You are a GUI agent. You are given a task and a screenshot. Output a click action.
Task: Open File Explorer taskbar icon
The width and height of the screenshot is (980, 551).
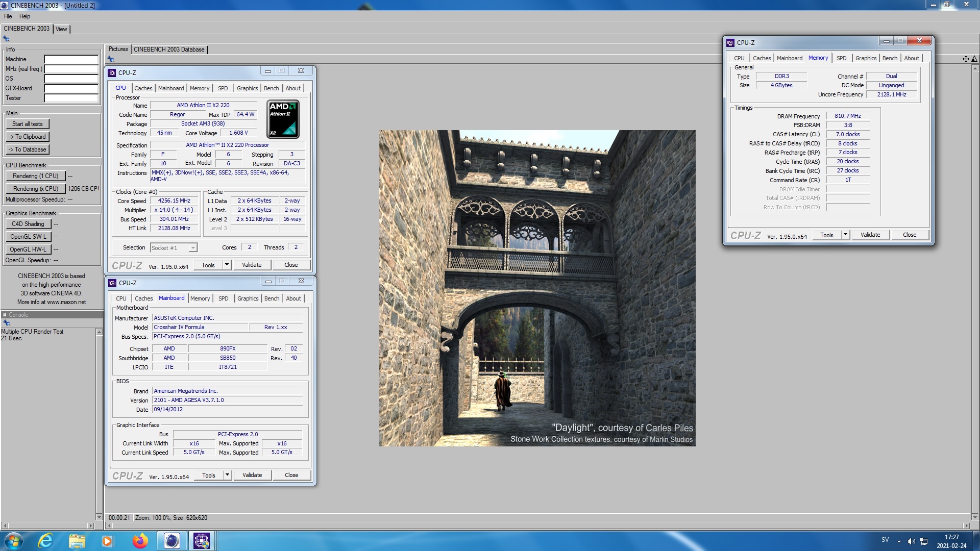pyautogui.click(x=77, y=541)
